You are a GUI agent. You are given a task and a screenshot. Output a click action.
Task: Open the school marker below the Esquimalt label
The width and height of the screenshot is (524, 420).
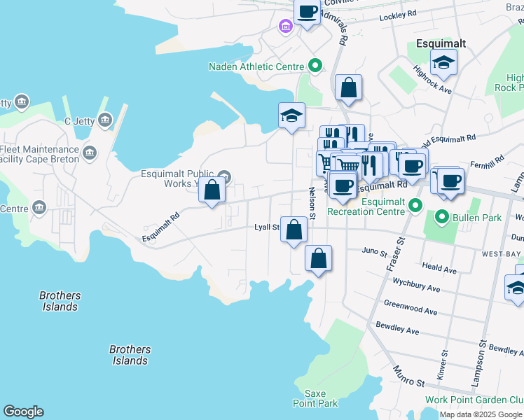(443, 64)
